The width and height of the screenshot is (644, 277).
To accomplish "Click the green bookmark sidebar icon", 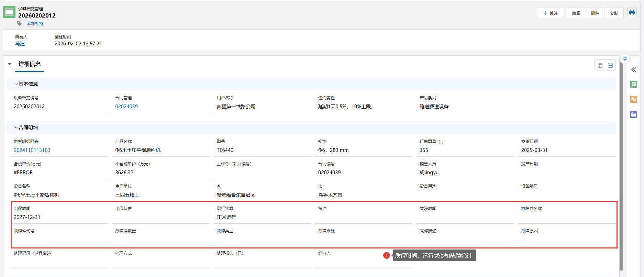I will pyautogui.click(x=634, y=84).
